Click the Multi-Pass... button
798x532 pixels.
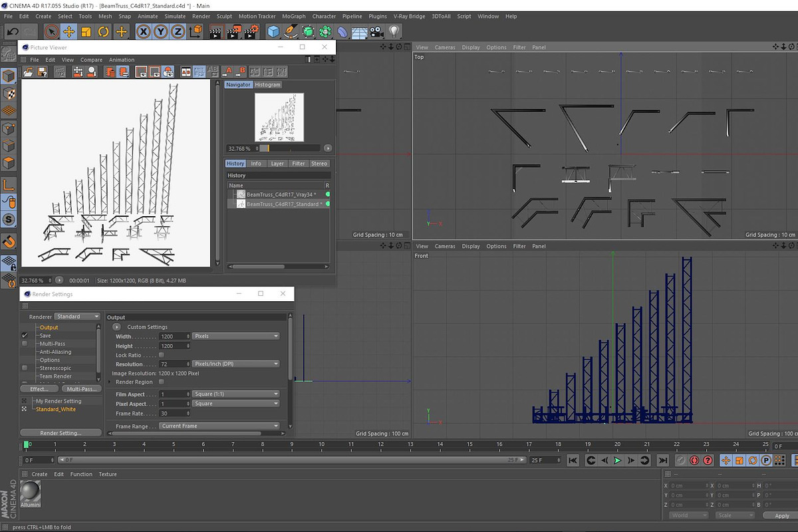point(82,389)
